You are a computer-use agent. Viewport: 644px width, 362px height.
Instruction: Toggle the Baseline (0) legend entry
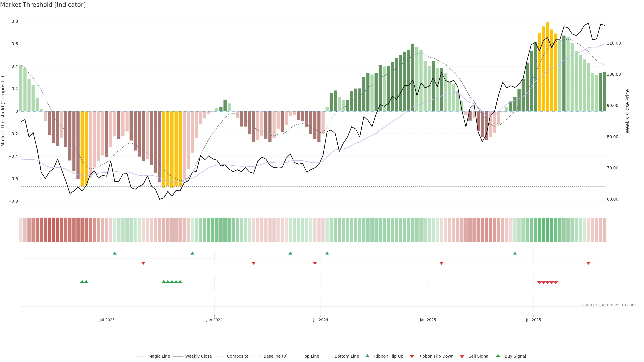tap(276, 356)
